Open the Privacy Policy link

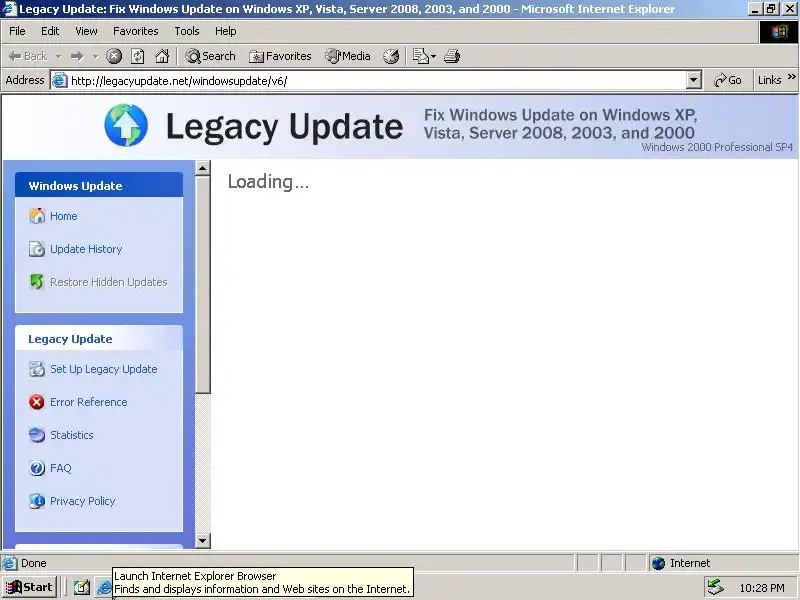pos(83,501)
